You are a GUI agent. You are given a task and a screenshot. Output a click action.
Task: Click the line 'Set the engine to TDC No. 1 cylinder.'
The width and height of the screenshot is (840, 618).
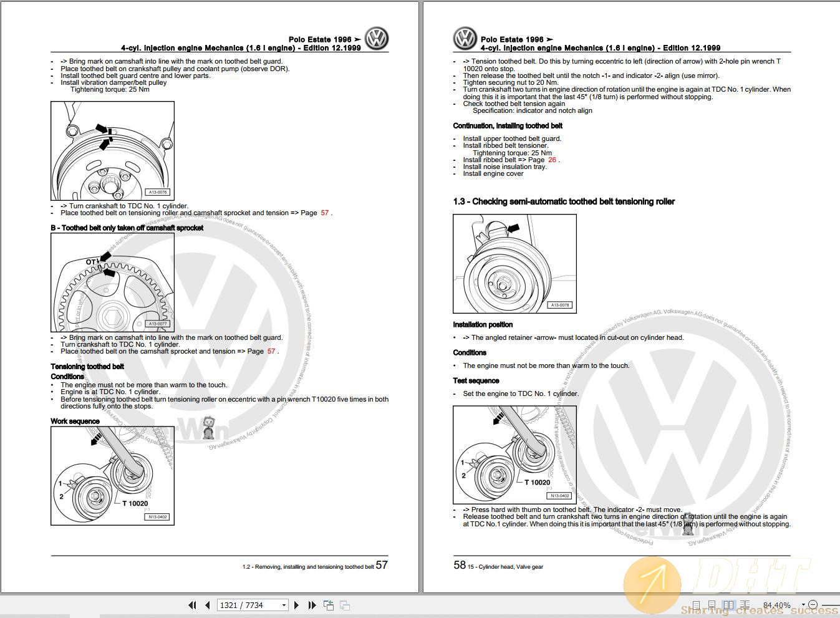click(x=521, y=393)
